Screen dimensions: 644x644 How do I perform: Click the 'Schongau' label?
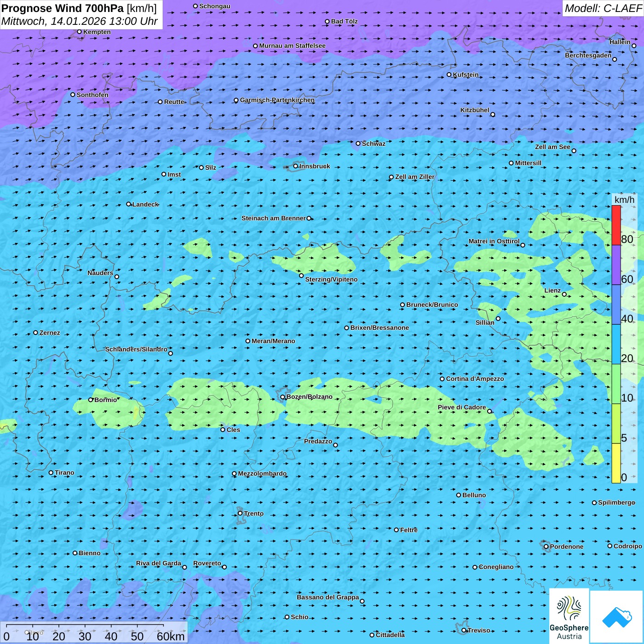(214, 6)
